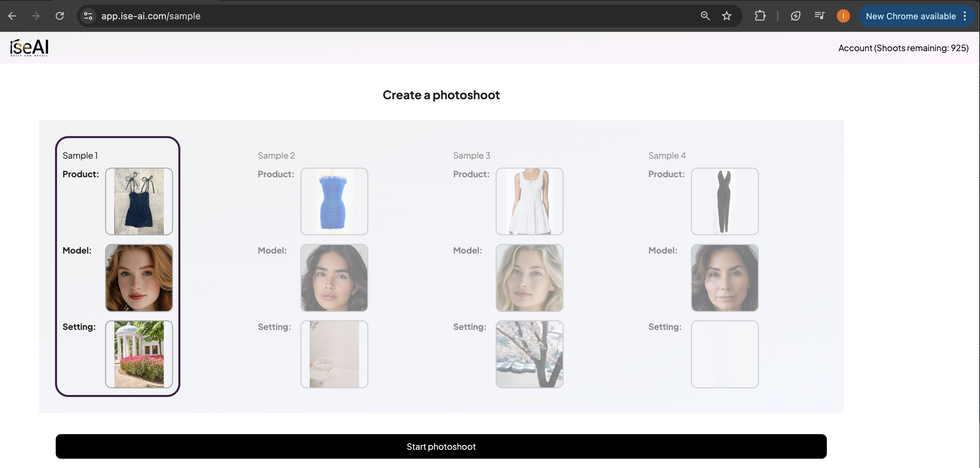Click the garden gazebo setting thumbnail
980x468 pixels.
[x=139, y=354]
